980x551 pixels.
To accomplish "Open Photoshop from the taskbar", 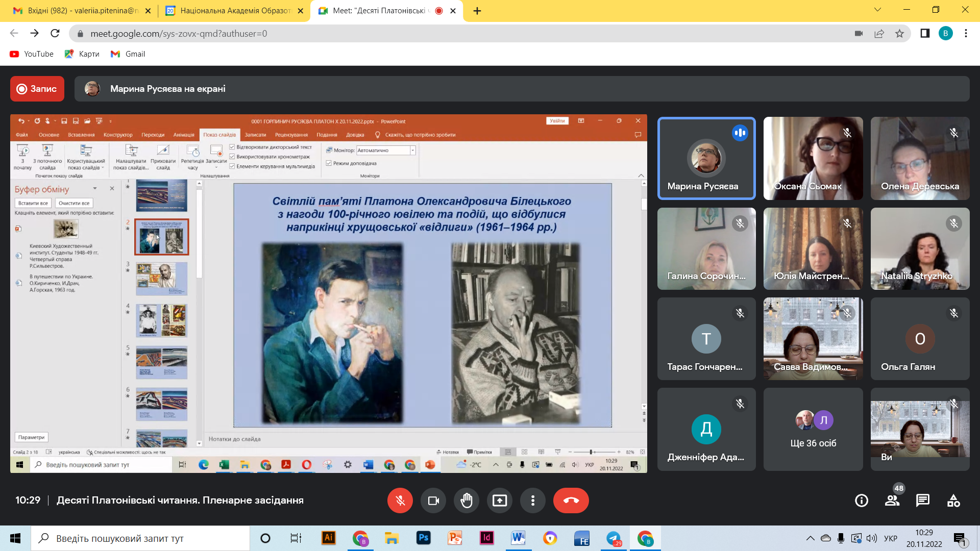I will click(x=423, y=538).
